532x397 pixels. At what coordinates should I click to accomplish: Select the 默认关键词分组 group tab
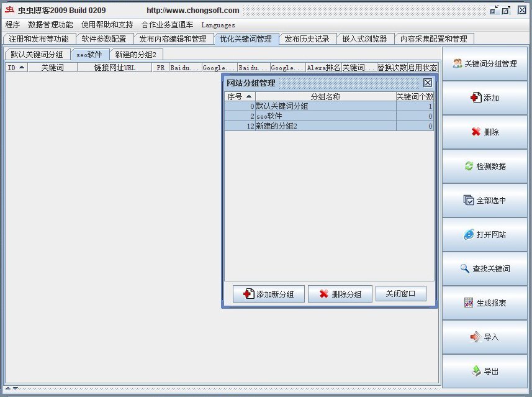37,54
